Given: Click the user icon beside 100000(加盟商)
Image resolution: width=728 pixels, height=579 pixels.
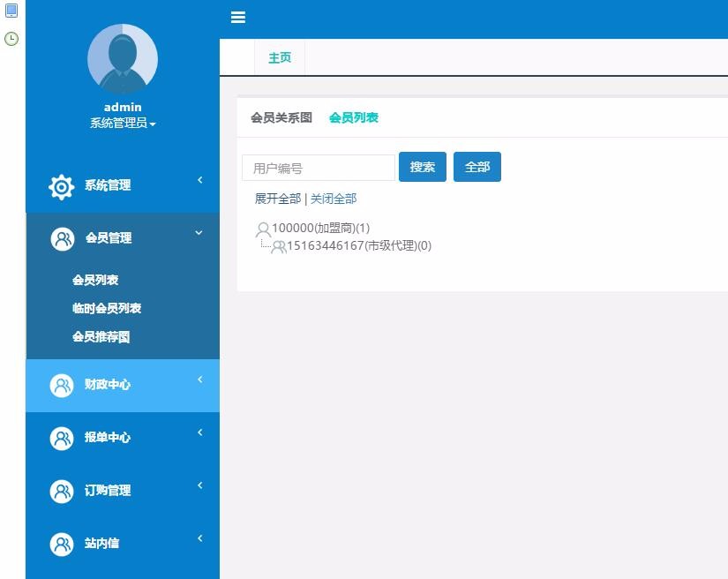Looking at the screenshot, I should 263,229.
